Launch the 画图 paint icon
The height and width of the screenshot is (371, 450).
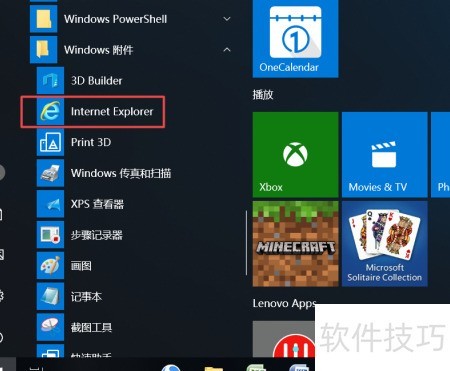point(50,266)
